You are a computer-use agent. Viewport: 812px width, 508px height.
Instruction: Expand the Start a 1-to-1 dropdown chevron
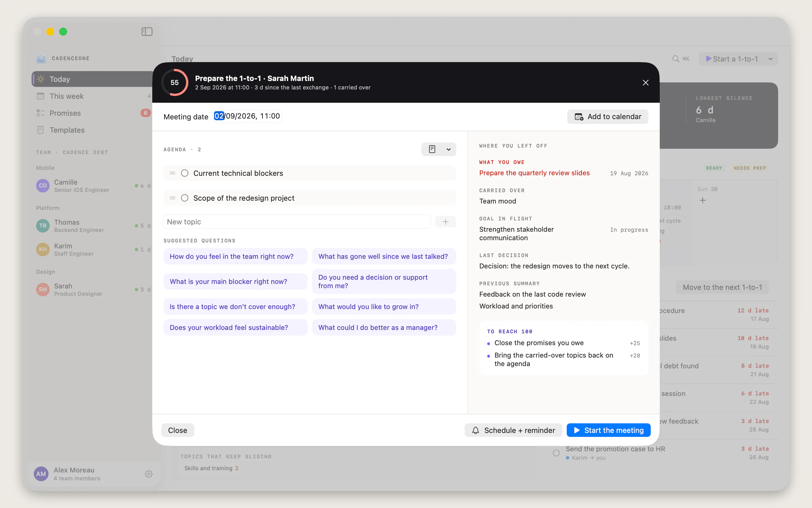pos(771,59)
